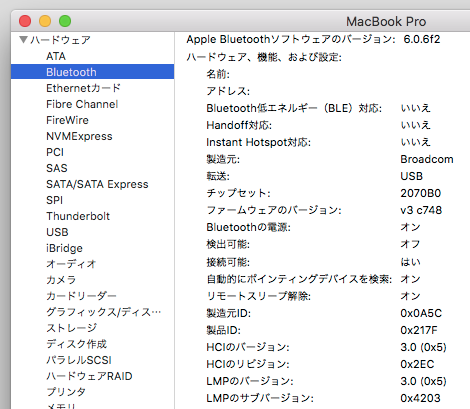The image size is (470, 409).
Task: Click the firmware version v3 c748
Action: click(421, 210)
